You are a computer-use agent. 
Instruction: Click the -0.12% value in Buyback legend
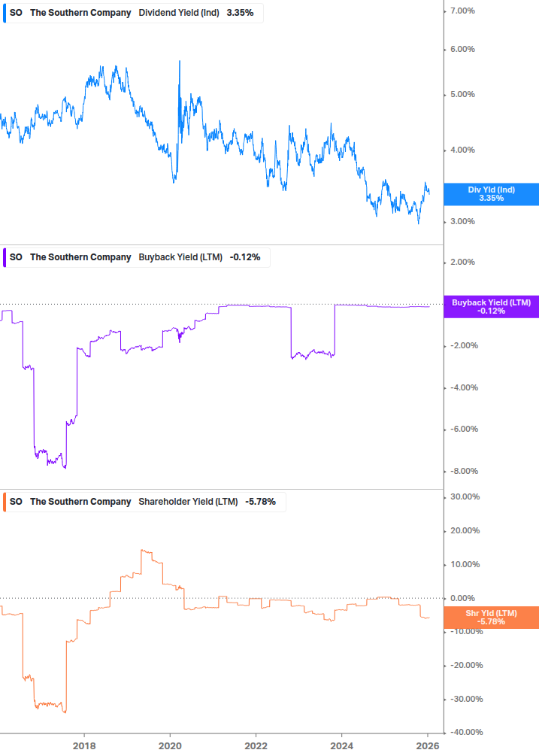(244, 257)
